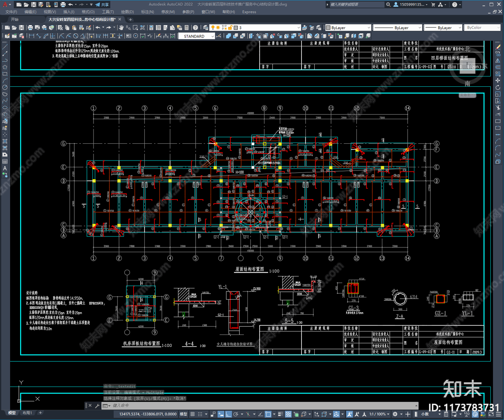The image size is (504, 420).
Task: Click the Move tool in the modify toolbar
Action: pyautogui.click(x=498, y=81)
